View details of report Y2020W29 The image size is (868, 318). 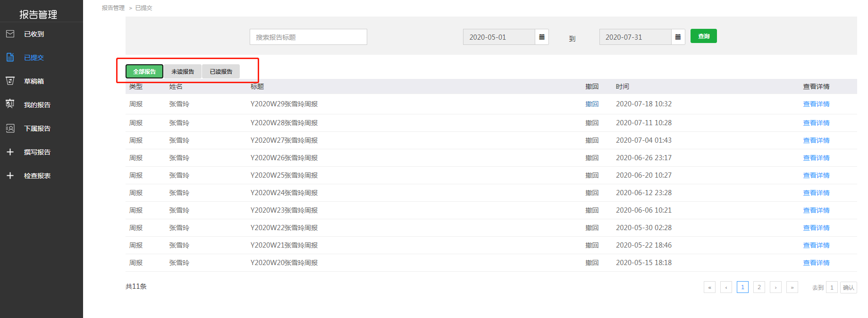(816, 104)
